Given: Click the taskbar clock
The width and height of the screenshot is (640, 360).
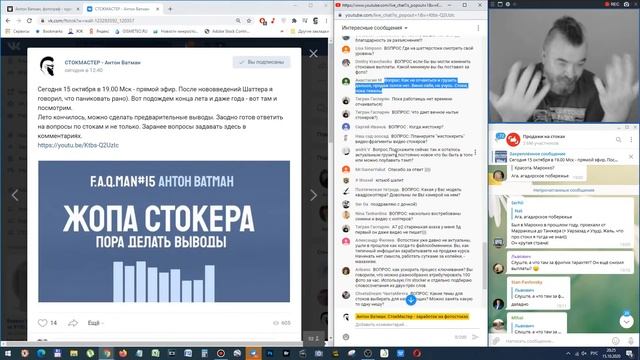Looking at the screenshot, I should [x=612, y=353].
